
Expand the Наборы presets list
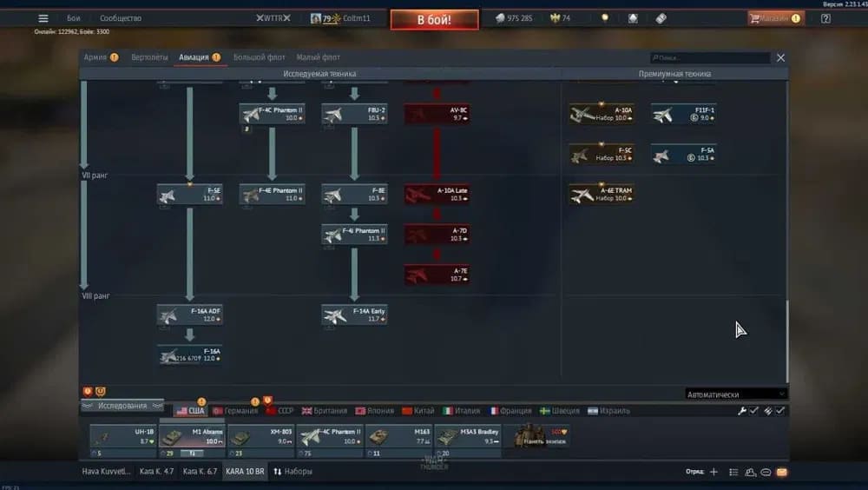tap(293, 472)
